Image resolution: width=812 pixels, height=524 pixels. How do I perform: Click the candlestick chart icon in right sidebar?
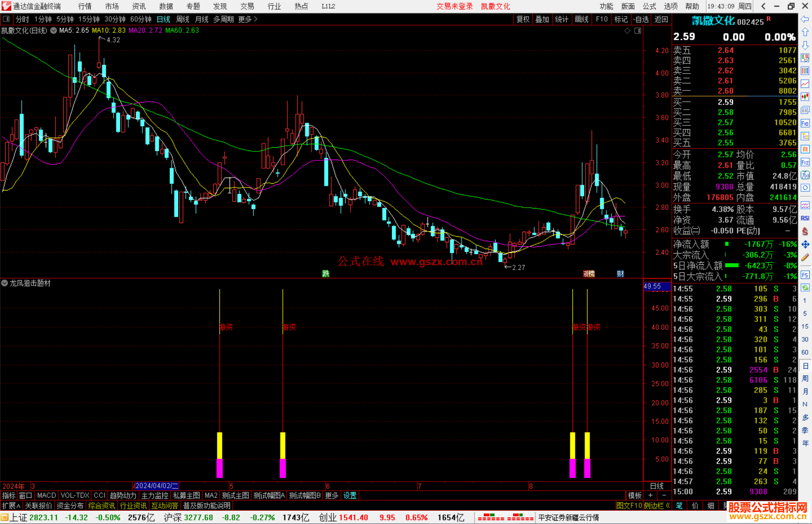pos(805,97)
